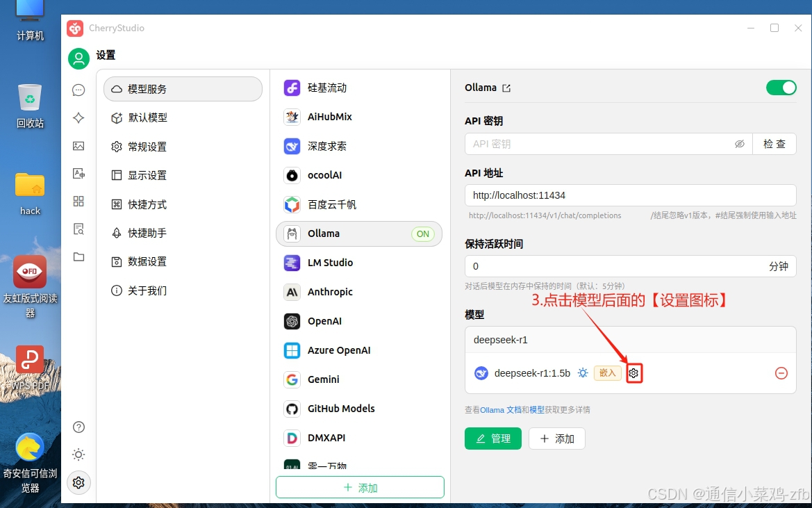This screenshot has width=812, height=508.
Task: Open the translate sidebar icon
Action: [78, 174]
